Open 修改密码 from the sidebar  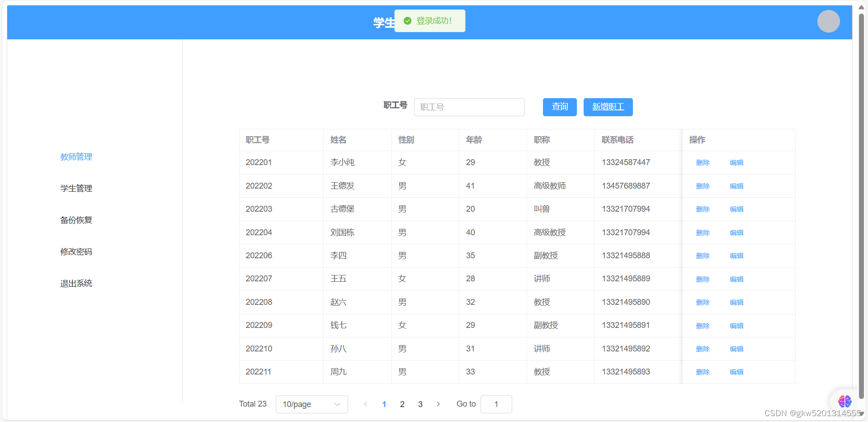point(76,251)
